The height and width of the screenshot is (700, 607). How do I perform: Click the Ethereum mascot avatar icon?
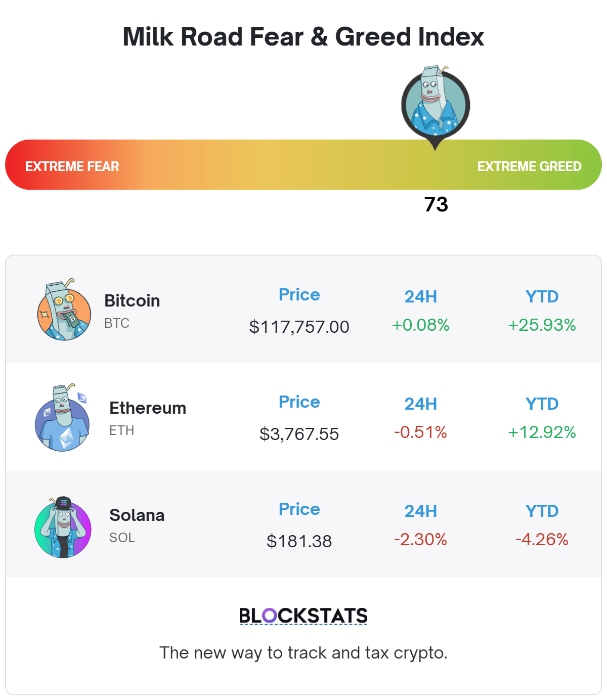pyautogui.click(x=62, y=417)
